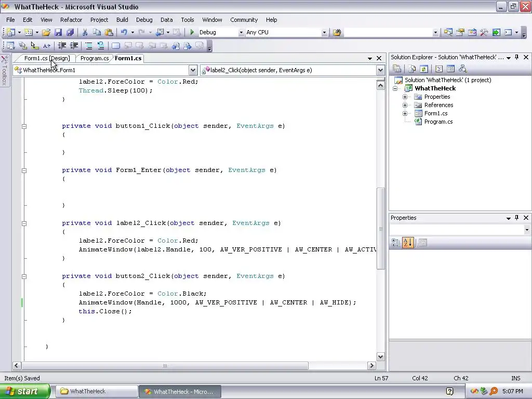Image resolution: width=532 pixels, height=399 pixels.
Task: Click the Navigate Backward icon
Action: click(x=159, y=32)
